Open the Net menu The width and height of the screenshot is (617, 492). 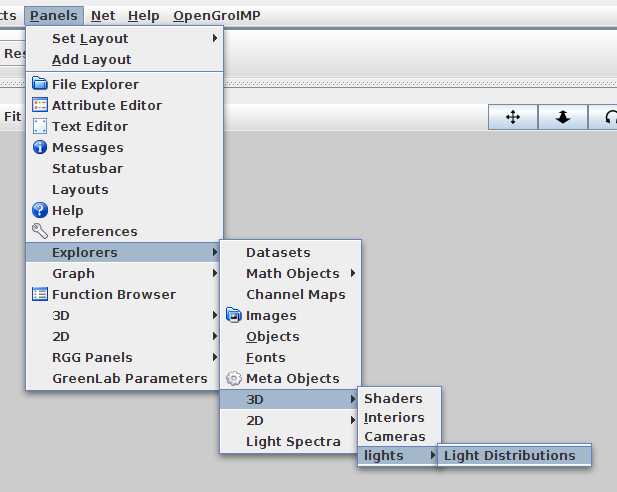(102, 16)
